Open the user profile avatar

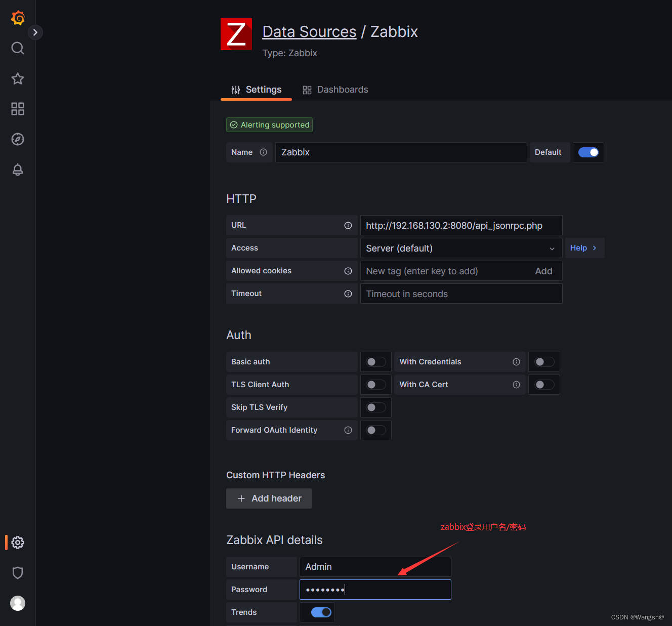18,603
